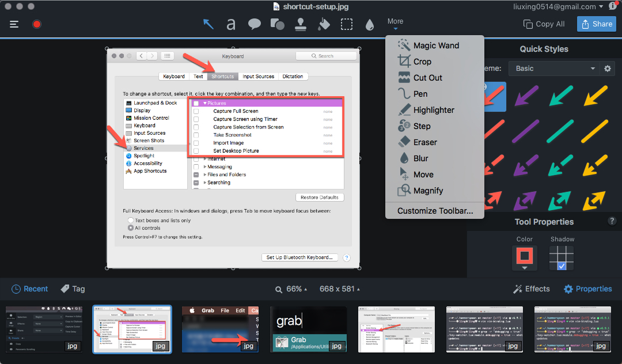Image resolution: width=622 pixels, height=364 pixels.
Task: Open the Recent tray
Action: click(29, 289)
